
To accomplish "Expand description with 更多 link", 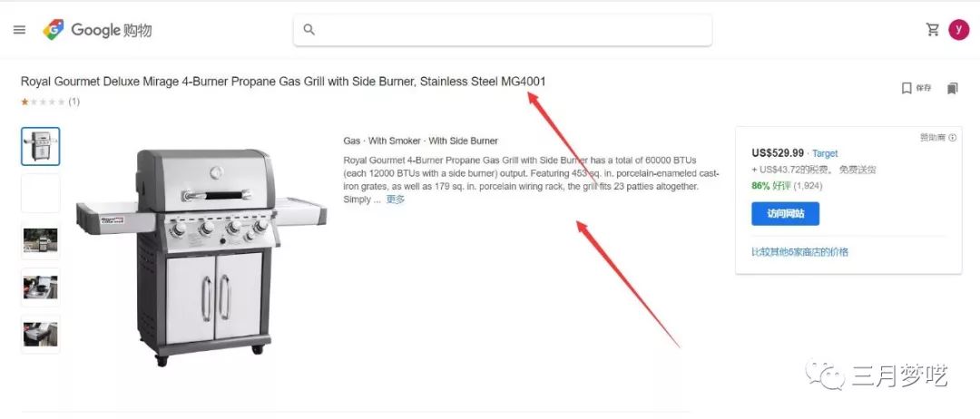I will 396,200.
